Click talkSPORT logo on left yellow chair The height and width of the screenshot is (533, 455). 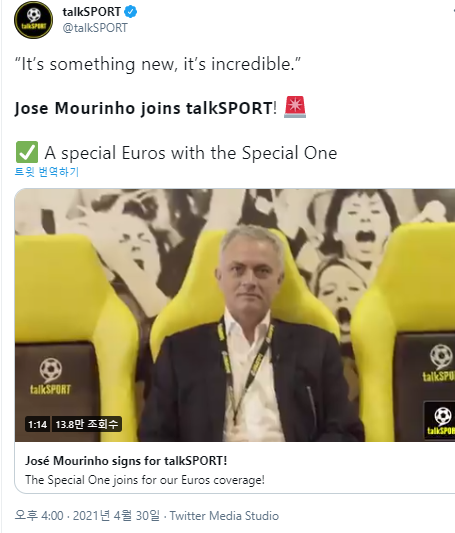[x=51, y=376]
